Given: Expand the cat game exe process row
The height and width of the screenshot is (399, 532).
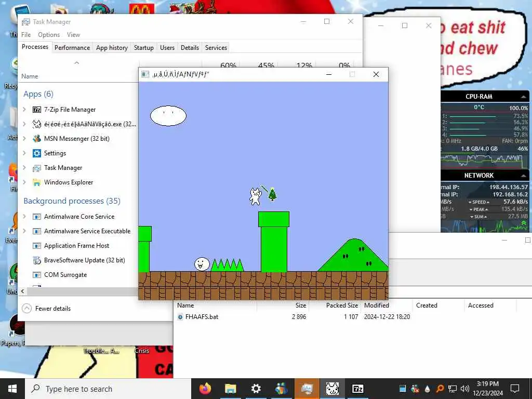Looking at the screenshot, I should point(24,124).
